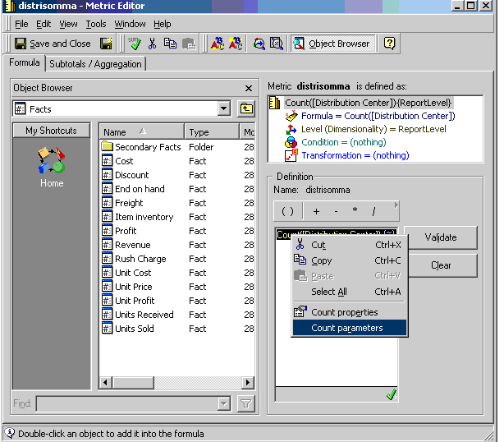Click the Save and New disk icon
This screenshot has width=504, height=442.
tap(106, 44)
